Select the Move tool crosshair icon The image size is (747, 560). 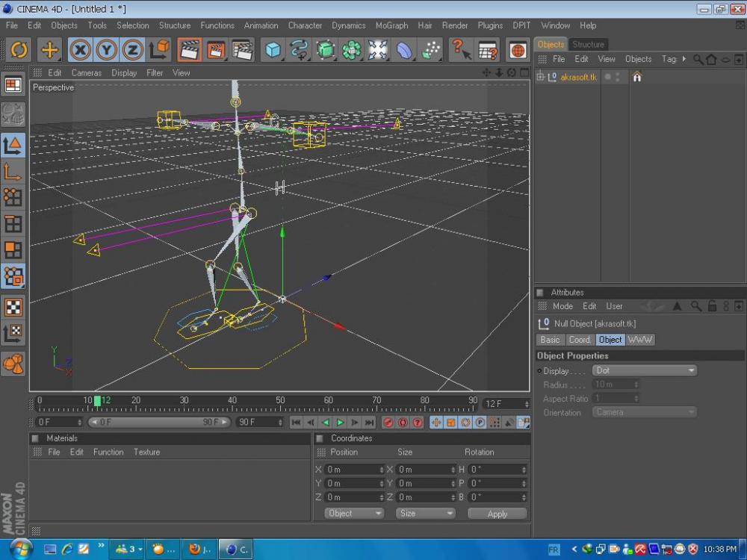click(x=49, y=50)
